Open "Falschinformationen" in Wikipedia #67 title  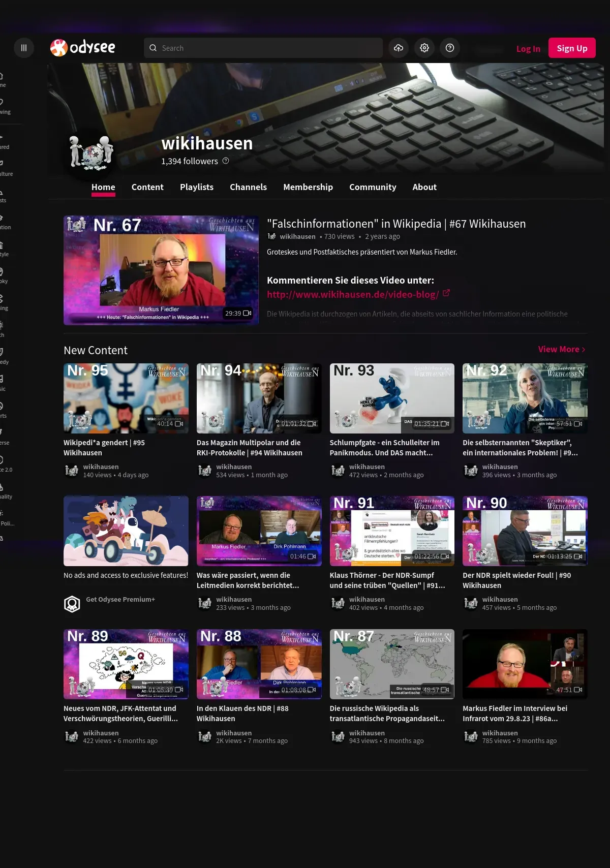396,224
